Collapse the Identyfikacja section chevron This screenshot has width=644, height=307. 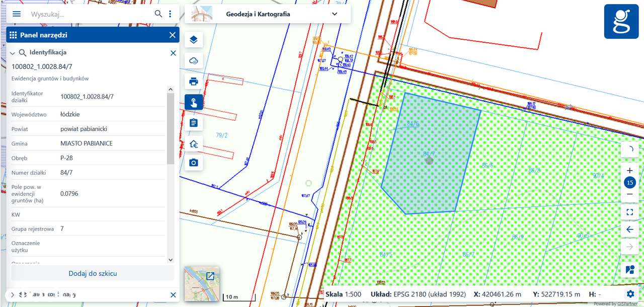pyautogui.click(x=13, y=52)
